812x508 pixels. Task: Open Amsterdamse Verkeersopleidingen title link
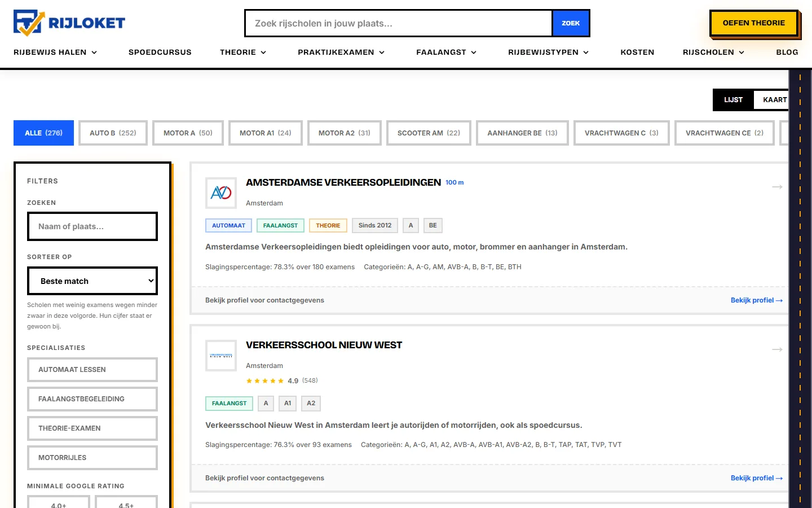(343, 182)
